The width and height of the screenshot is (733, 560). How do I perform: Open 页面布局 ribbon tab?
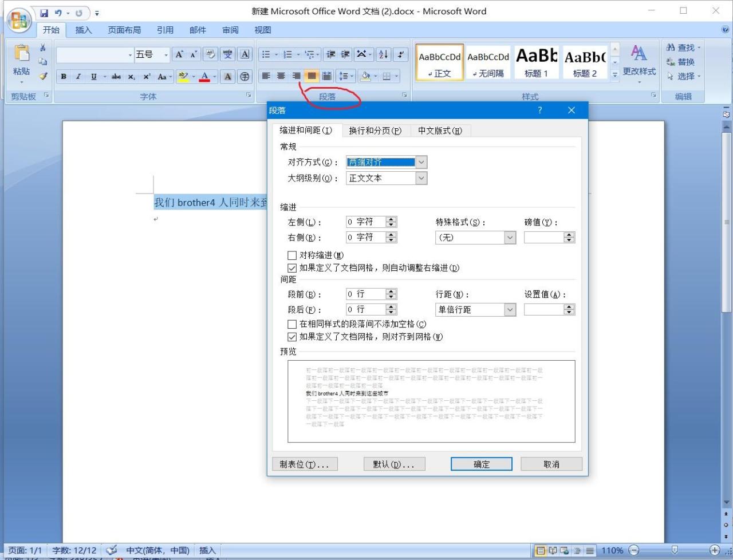[x=124, y=30]
